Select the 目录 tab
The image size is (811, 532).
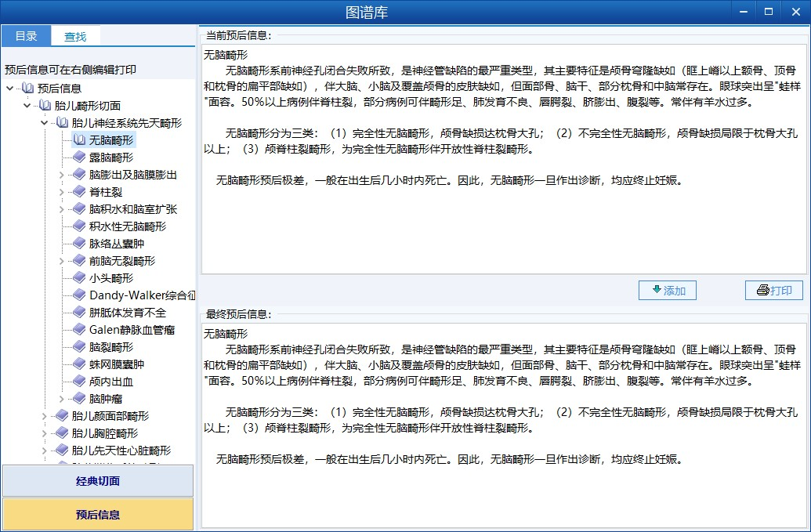26,36
